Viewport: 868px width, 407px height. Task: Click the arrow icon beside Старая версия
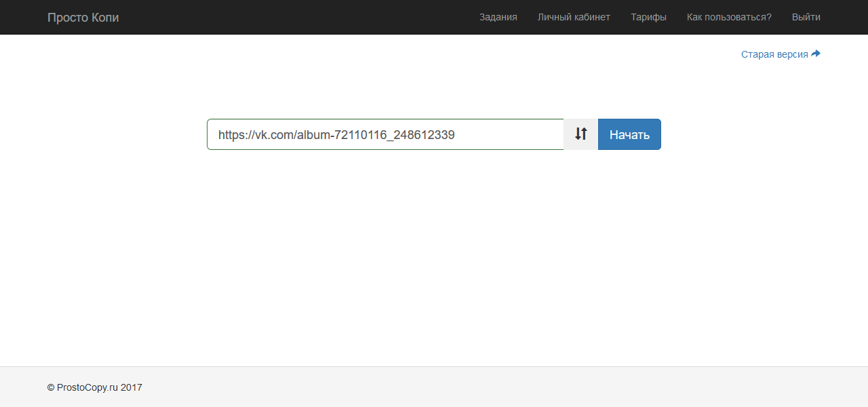tap(816, 54)
